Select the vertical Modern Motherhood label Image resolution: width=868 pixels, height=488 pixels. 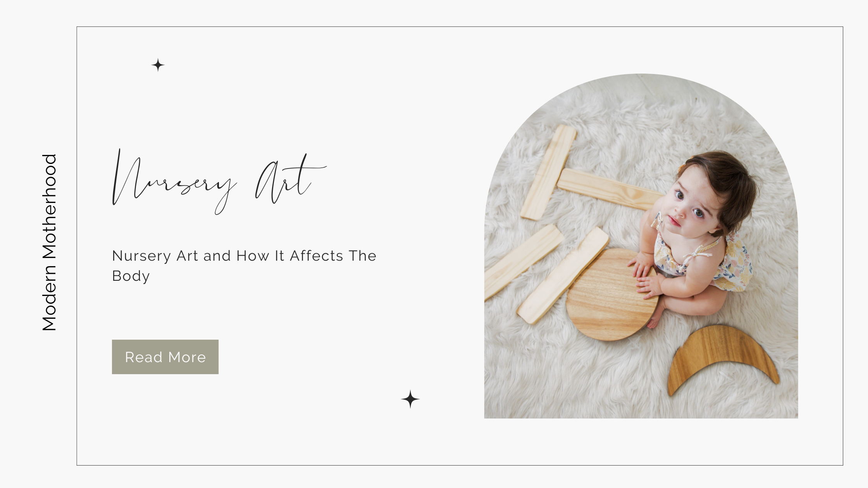(49, 242)
